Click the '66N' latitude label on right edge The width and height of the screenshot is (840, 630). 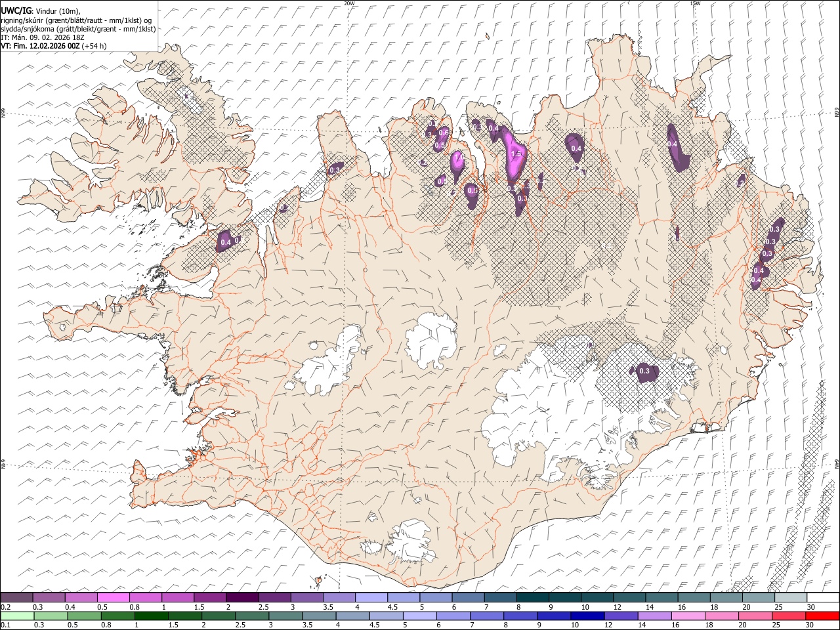(837, 114)
